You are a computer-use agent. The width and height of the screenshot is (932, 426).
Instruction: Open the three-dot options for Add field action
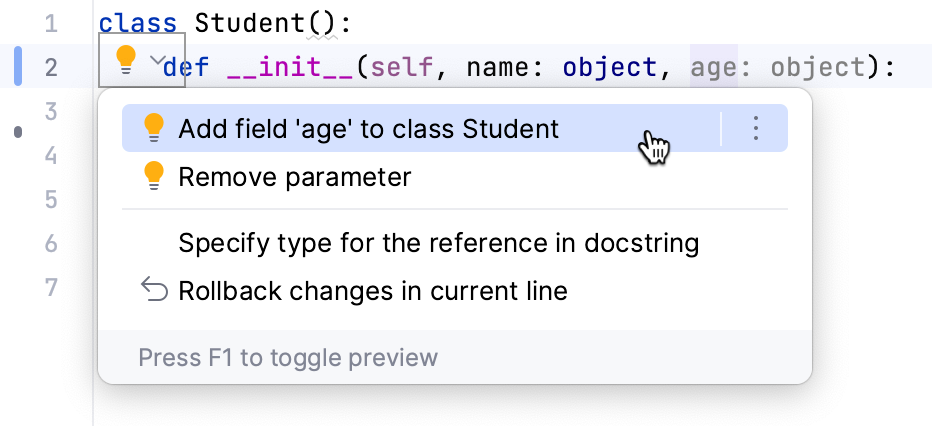coord(756,129)
